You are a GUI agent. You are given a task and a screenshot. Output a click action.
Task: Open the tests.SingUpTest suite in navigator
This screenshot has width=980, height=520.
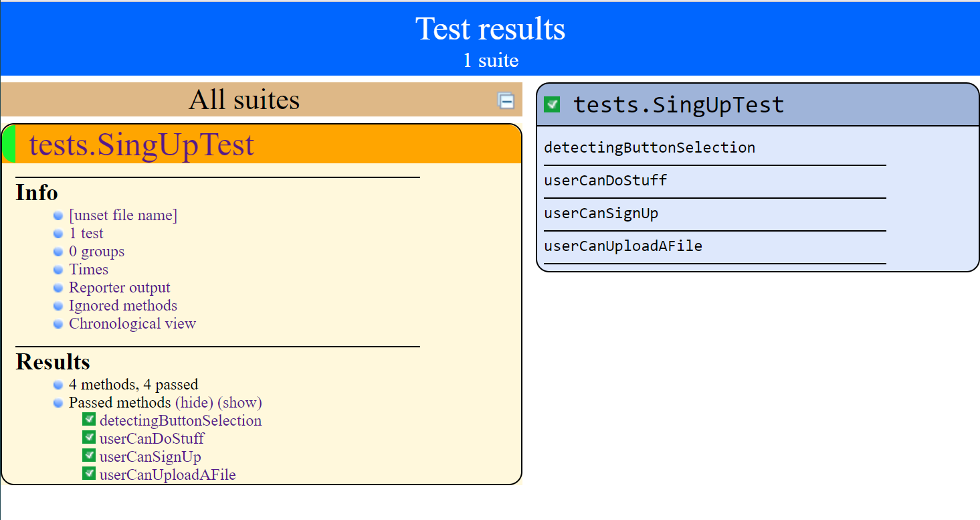point(141,145)
